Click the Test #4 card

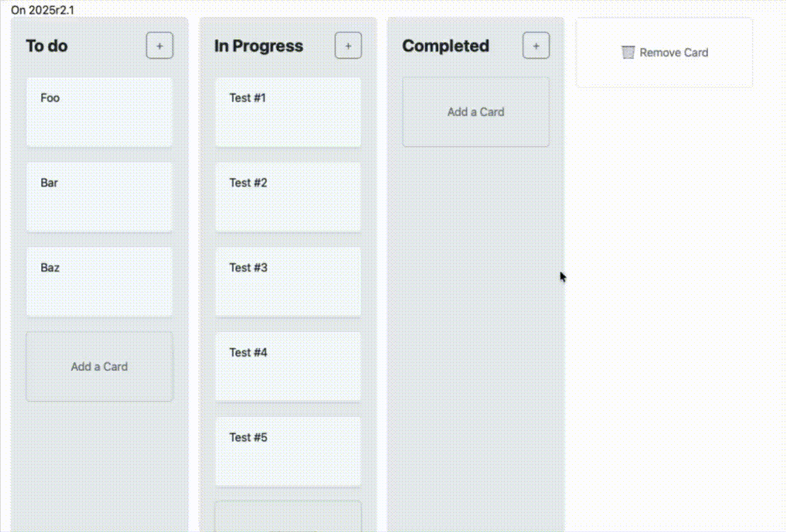(x=288, y=366)
